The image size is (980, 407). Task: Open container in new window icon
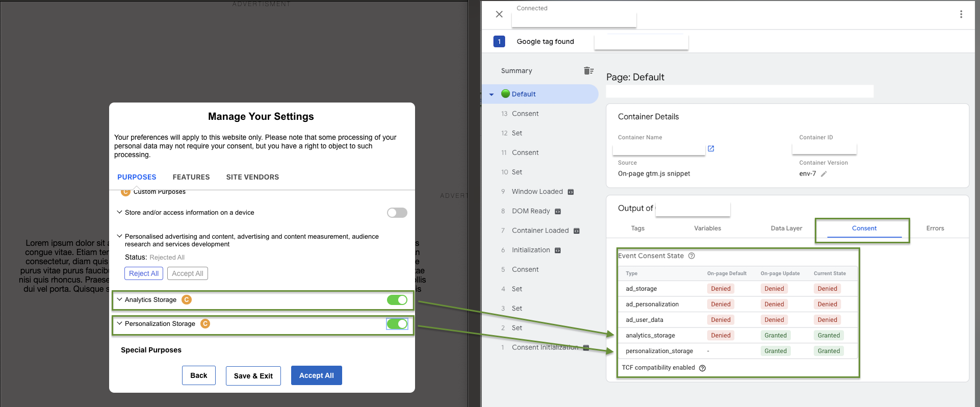coord(711,148)
